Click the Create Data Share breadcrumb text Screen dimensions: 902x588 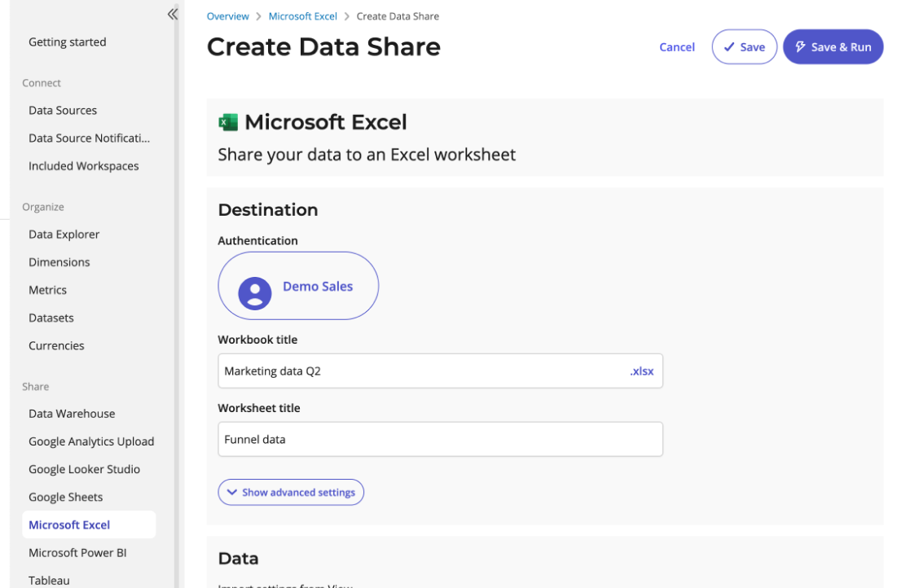click(398, 16)
